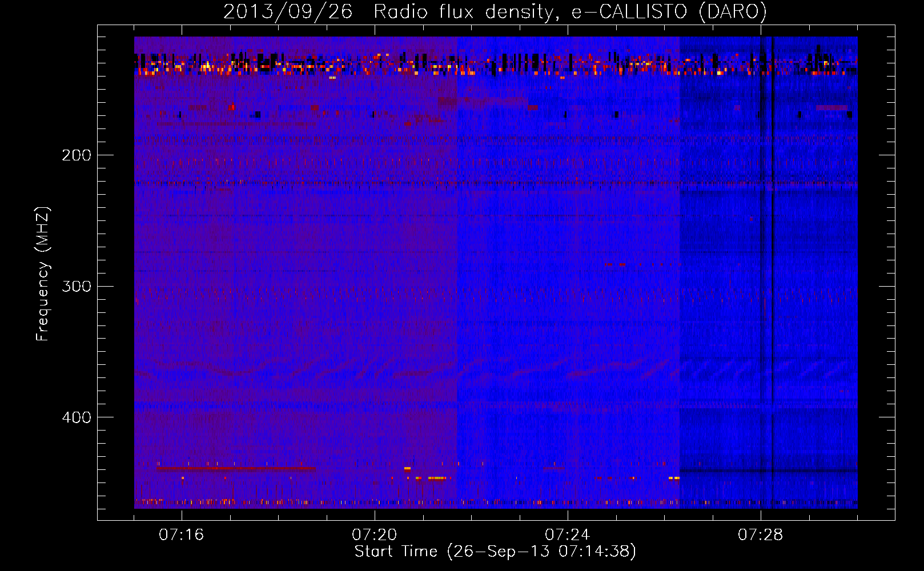
Task: Click the plot title '2013/09/26 Radio flux density'
Action: tap(495, 11)
